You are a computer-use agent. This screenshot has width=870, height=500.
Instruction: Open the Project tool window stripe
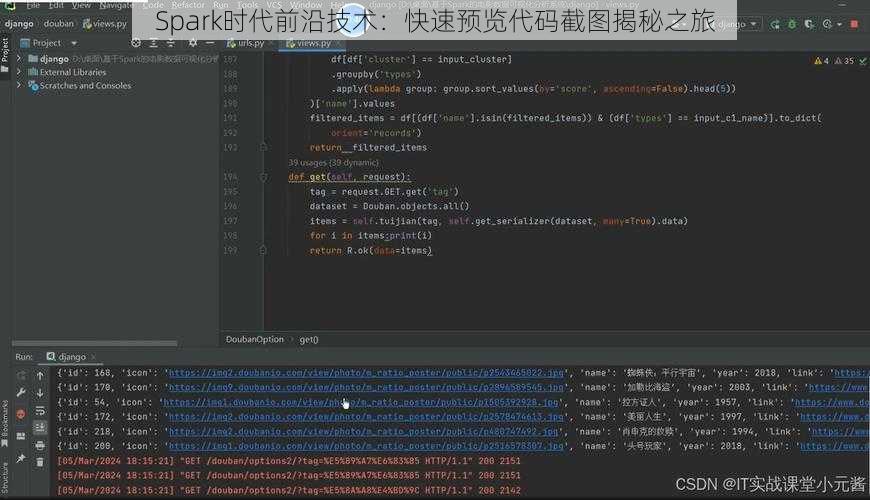point(4,54)
